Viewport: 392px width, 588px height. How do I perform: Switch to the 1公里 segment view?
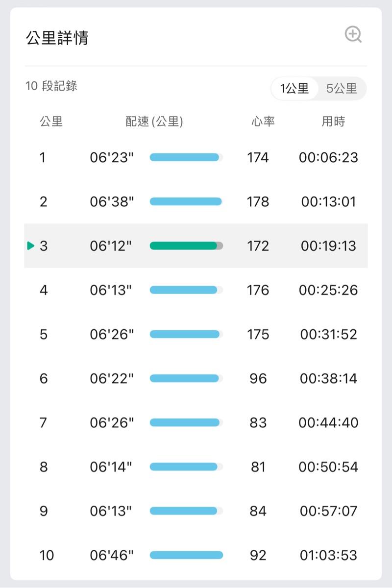294,89
